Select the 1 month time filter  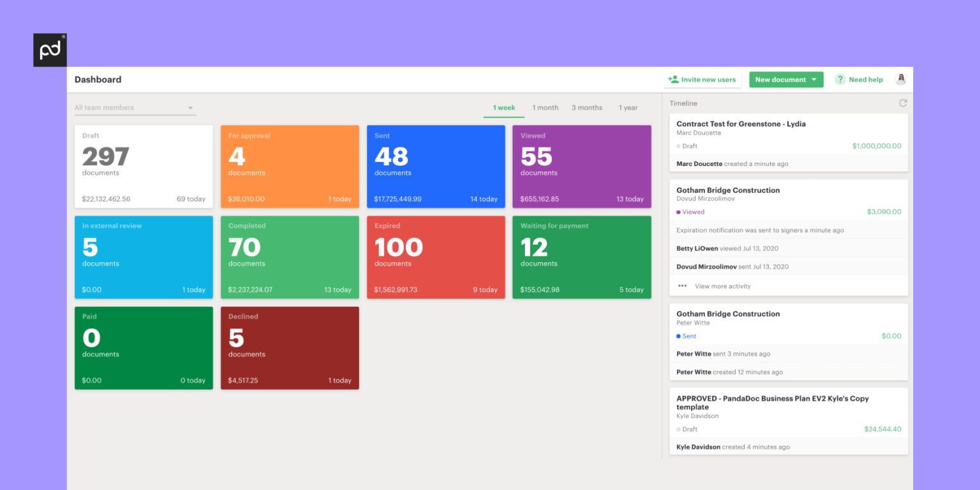click(x=545, y=107)
